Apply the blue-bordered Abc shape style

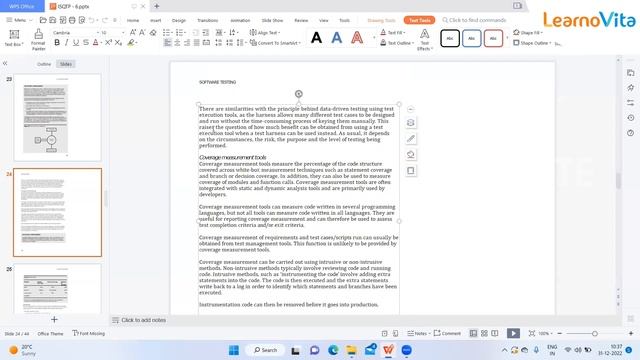point(471,38)
